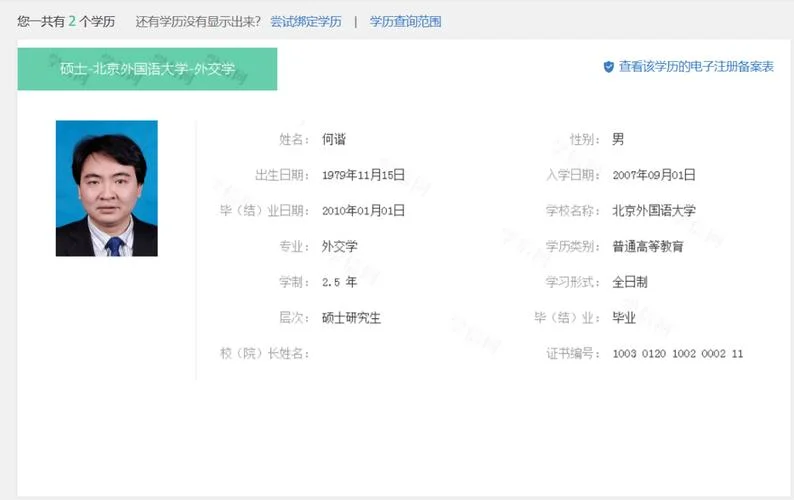This screenshot has width=794, height=500.
Task: Click the 您一共有 2 个学历 text
Action: coord(66,22)
